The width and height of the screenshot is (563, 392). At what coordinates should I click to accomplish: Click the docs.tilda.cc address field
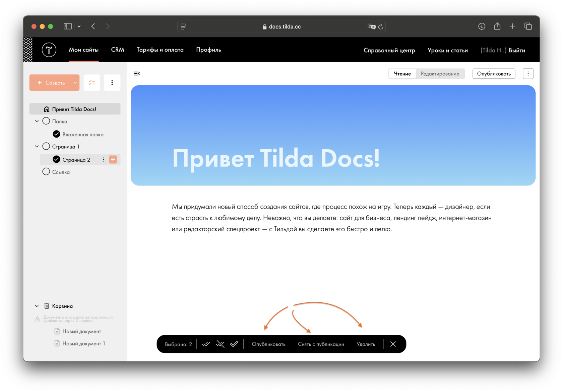point(281,26)
